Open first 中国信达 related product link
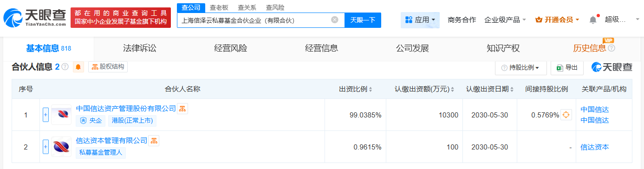This screenshot has height=169, width=644. click(594, 110)
